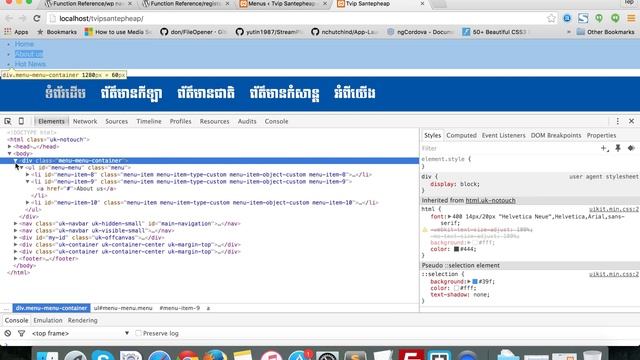Open the Event Listeners tab
This screenshot has height=360, width=640.
503,135
